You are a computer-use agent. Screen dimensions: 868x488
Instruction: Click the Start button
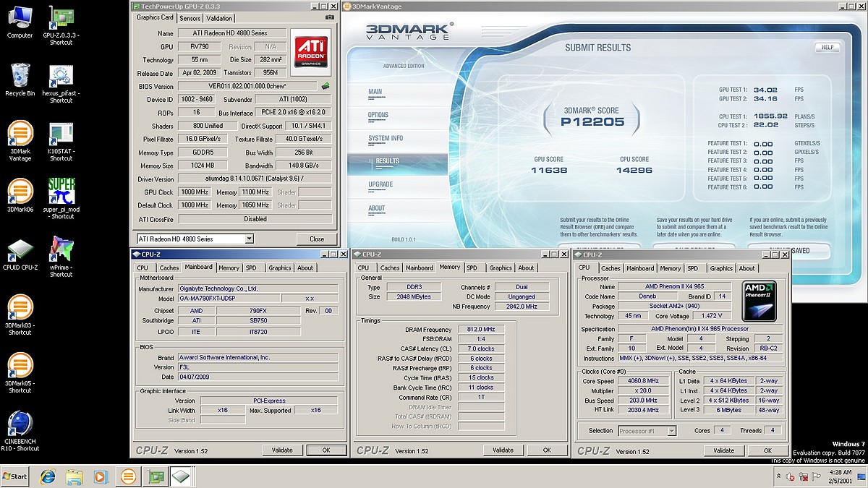click(x=15, y=476)
